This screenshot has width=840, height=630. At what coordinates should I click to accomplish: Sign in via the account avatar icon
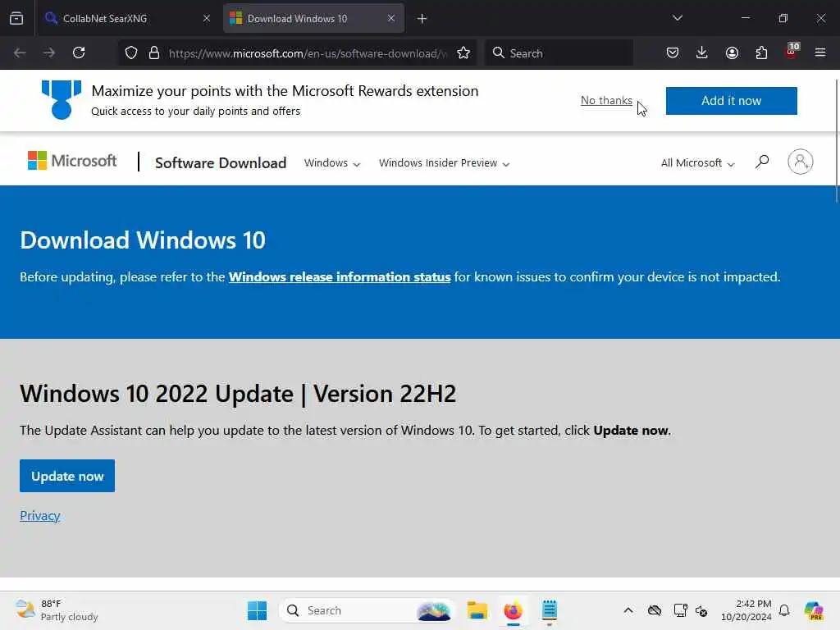(x=801, y=162)
